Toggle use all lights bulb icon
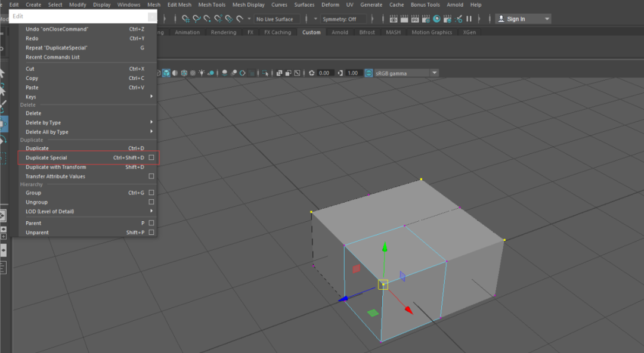This screenshot has width=644, height=353. (202, 73)
